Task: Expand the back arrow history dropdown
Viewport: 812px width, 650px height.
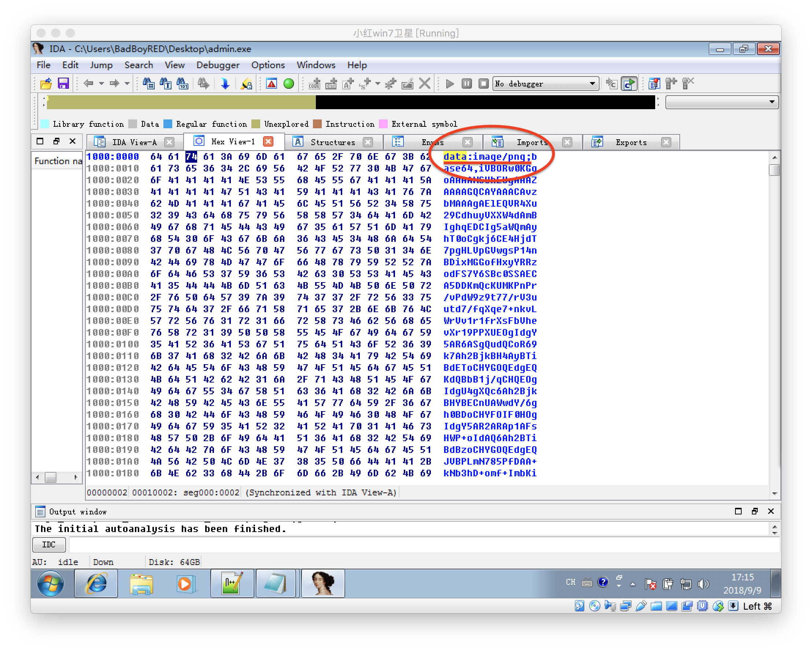Action: pyautogui.click(x=101, y=83)
